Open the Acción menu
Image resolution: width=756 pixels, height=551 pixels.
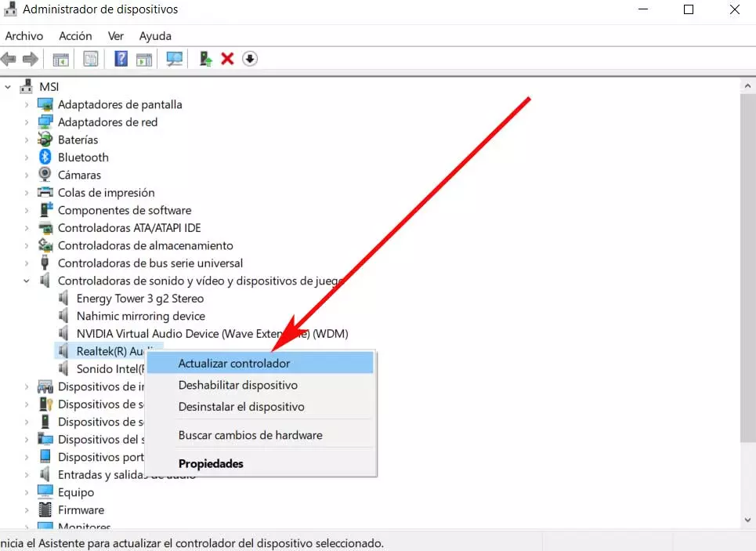point(75,36)
